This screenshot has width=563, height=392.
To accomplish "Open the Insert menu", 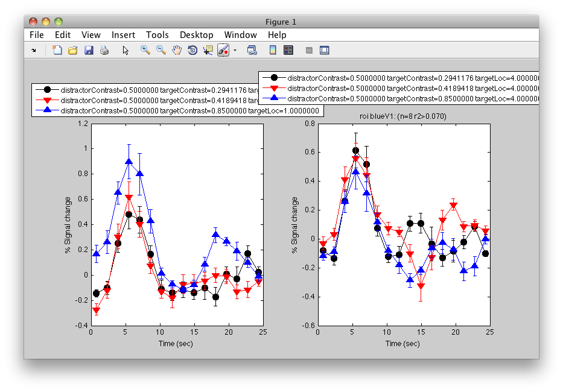I will point(123,35).
